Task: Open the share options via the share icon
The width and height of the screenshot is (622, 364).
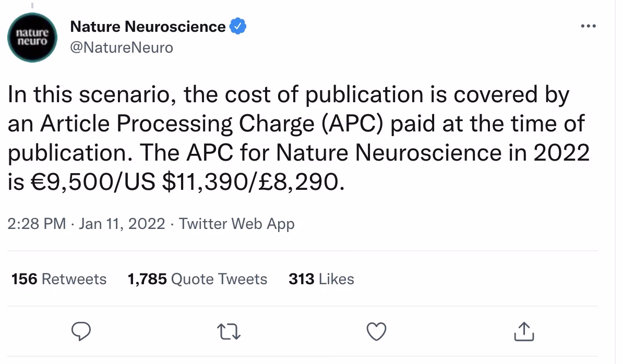Action: point(524,331)
